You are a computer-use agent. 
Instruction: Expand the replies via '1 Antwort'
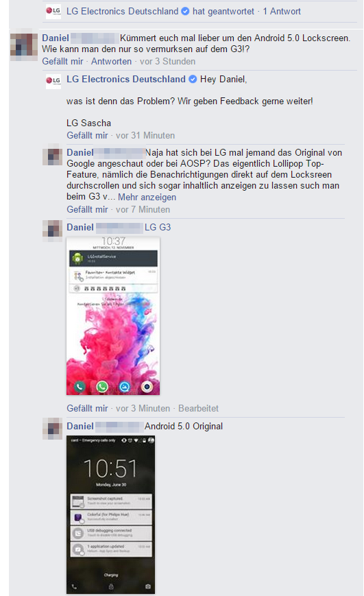[x=282, y=12]
